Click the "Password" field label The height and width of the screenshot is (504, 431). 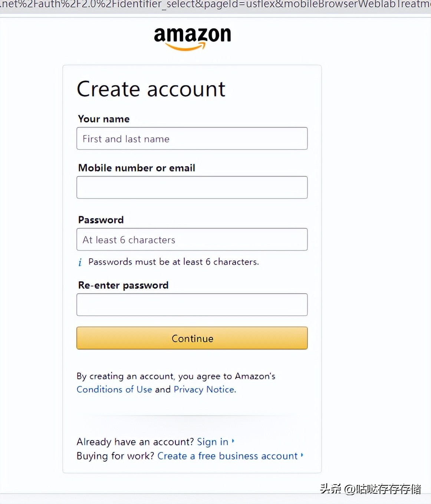coord(101,220)
